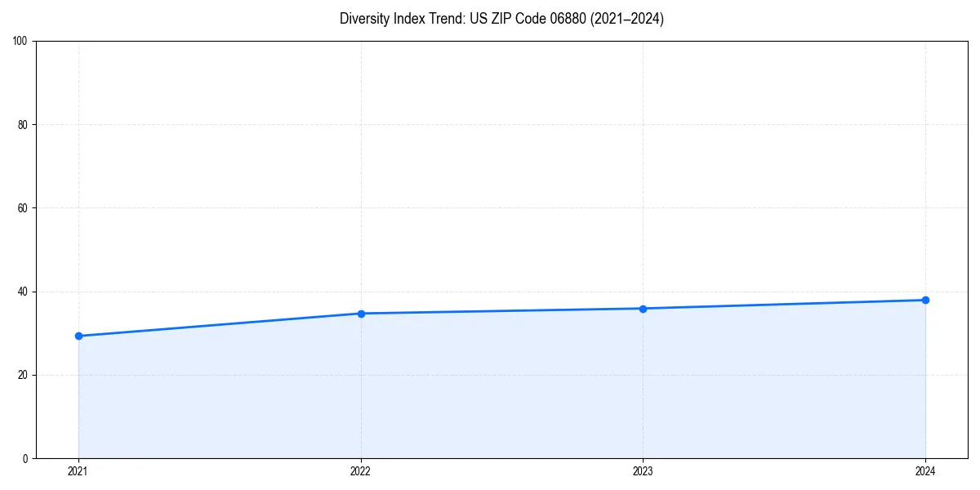Click the trend line between 2022 and 2023
Image resolution: width=980 pixels, height=490 pixels.
[501, 310]
